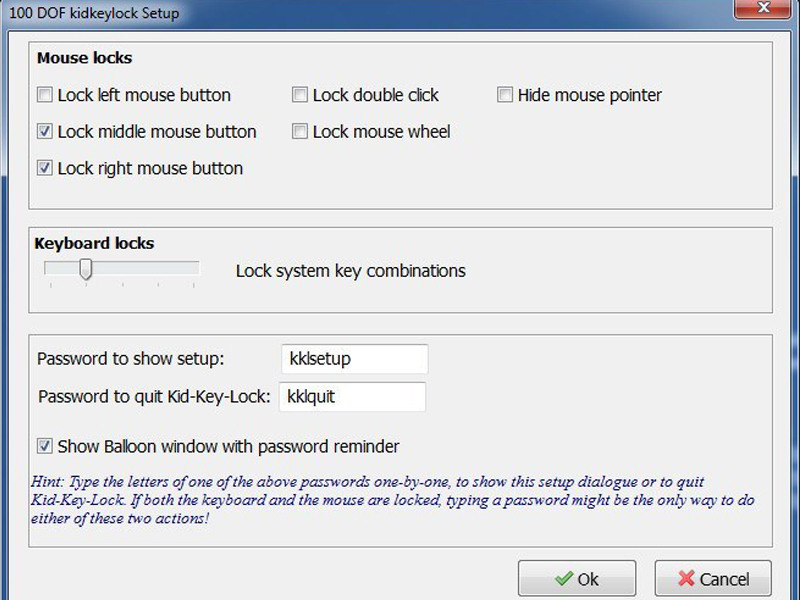Click the red X icon on Cancel
800x600 pixels.
point(688,578)
